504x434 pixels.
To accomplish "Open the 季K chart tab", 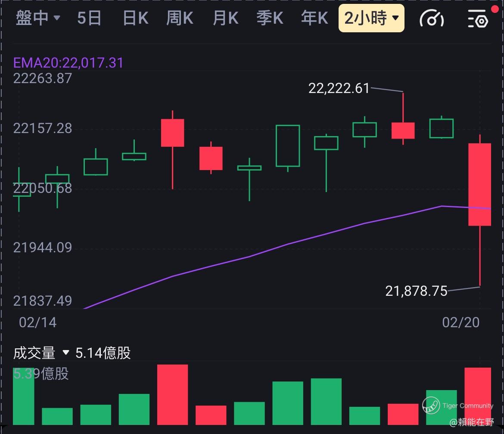I will (x=270, y=19).
